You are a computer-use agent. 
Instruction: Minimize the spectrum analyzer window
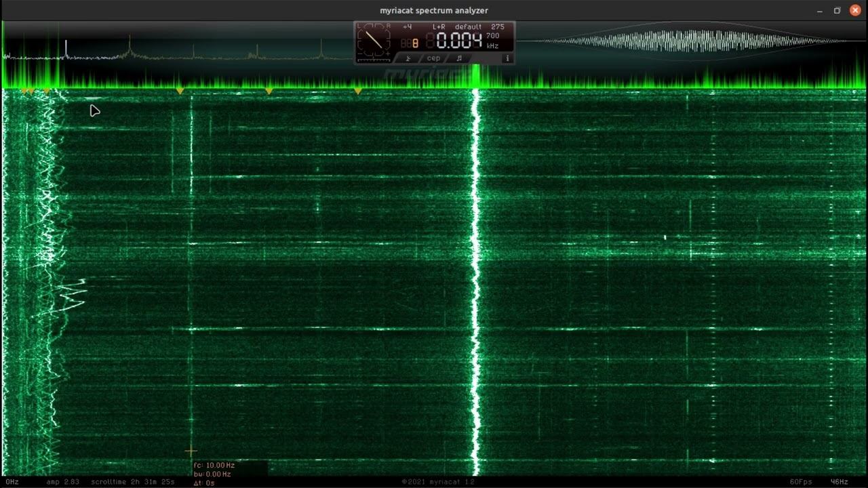coord(820,10)
